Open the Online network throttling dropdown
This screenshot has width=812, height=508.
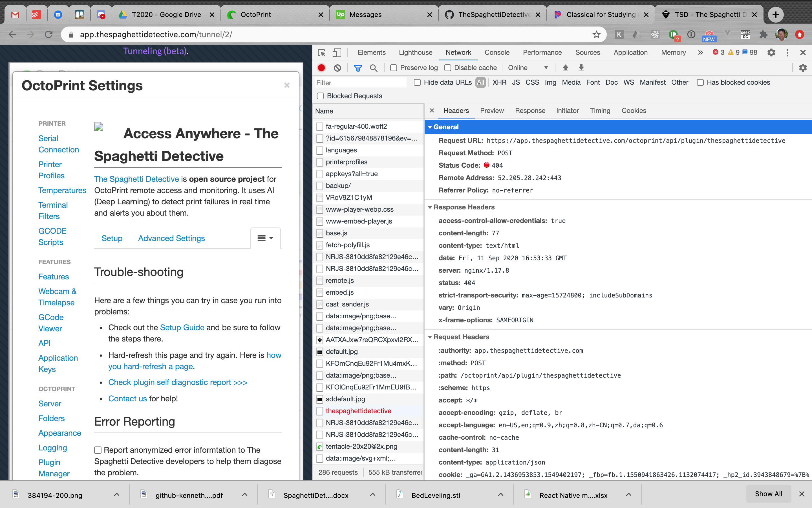pos(528,68)
